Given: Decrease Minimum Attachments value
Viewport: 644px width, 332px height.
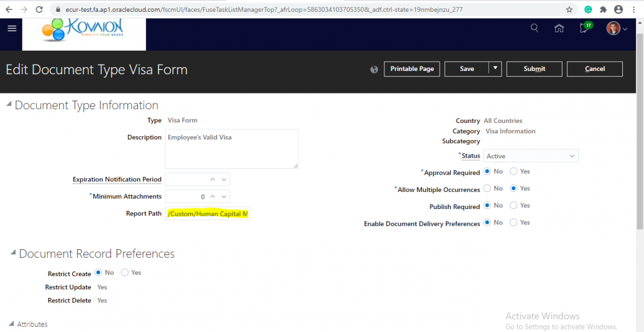Looking at the screenshot, I should pos(224,197).
